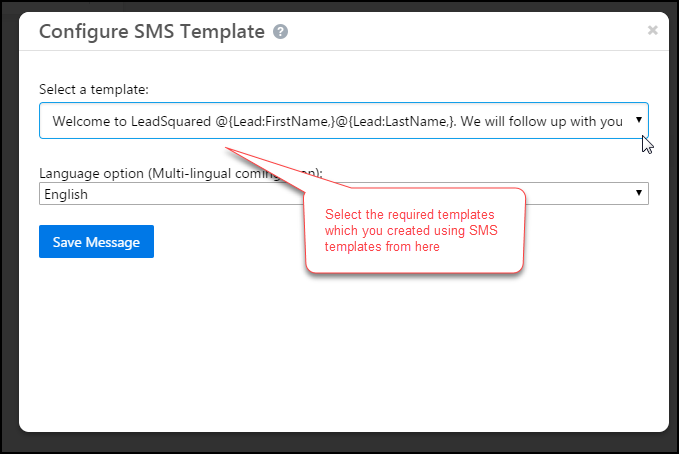This screenshot has height=454, width=679.
Task: Close the Configure SMS Template dialog
Action: [x=653, y=30]
